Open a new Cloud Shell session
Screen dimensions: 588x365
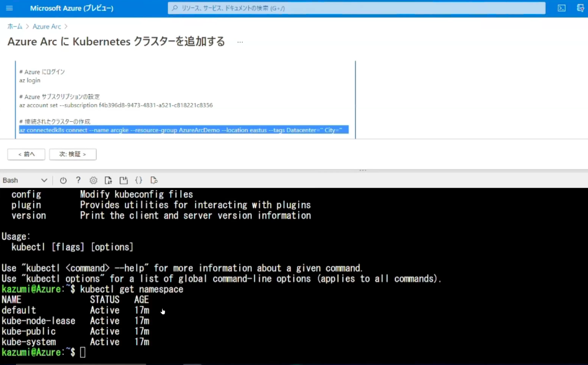[123, 180]
